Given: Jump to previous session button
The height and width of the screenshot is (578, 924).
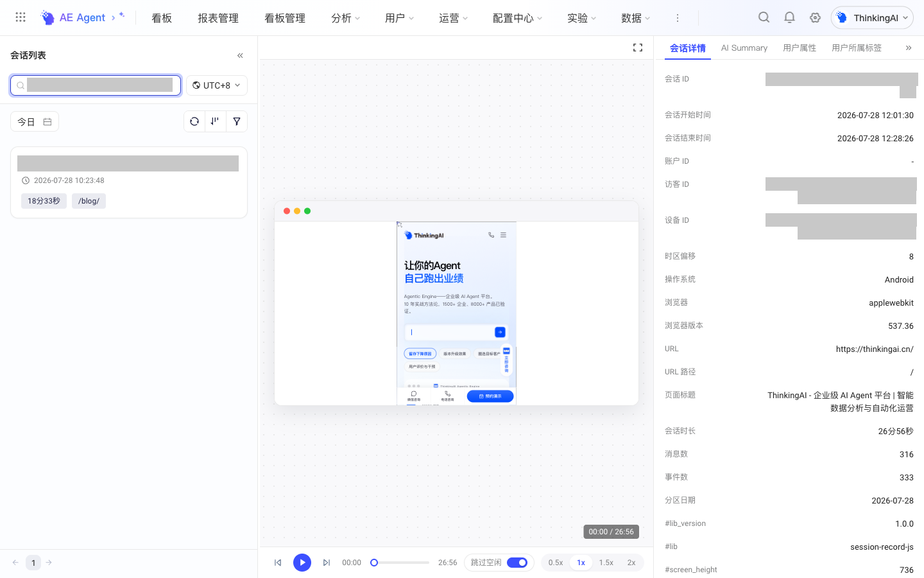Looking at the screenshot, I should [278, 563].
